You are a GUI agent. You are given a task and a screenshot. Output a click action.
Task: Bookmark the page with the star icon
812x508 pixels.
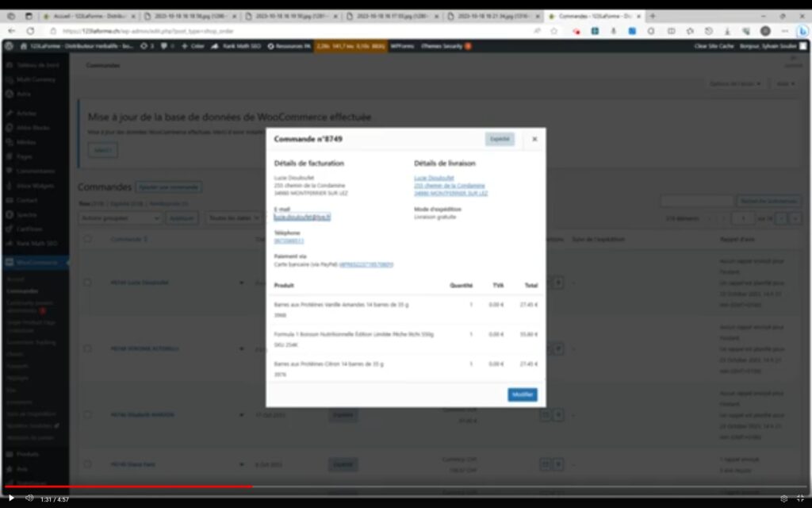pyautogui.click(x=553, y=31)
